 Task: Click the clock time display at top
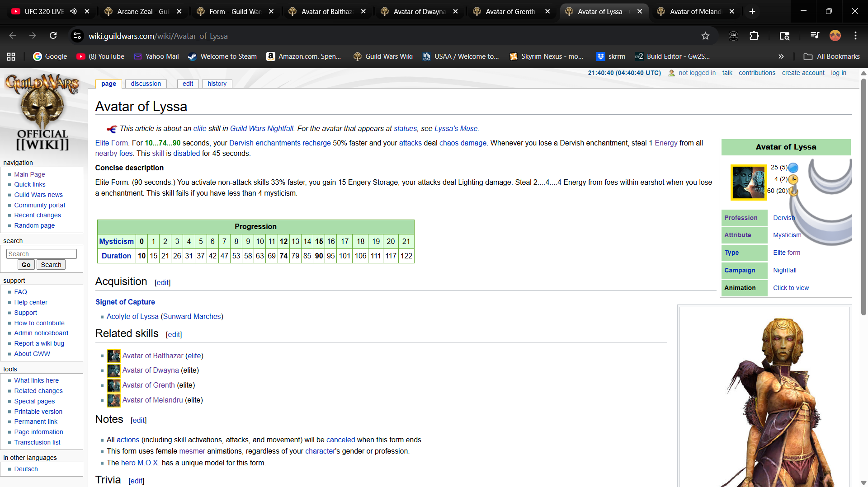624,73
